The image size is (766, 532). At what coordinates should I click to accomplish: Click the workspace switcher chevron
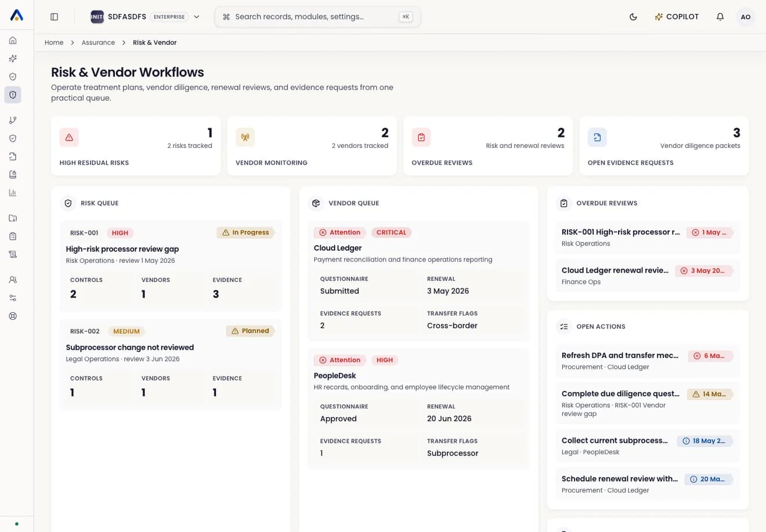pos(197,17)
